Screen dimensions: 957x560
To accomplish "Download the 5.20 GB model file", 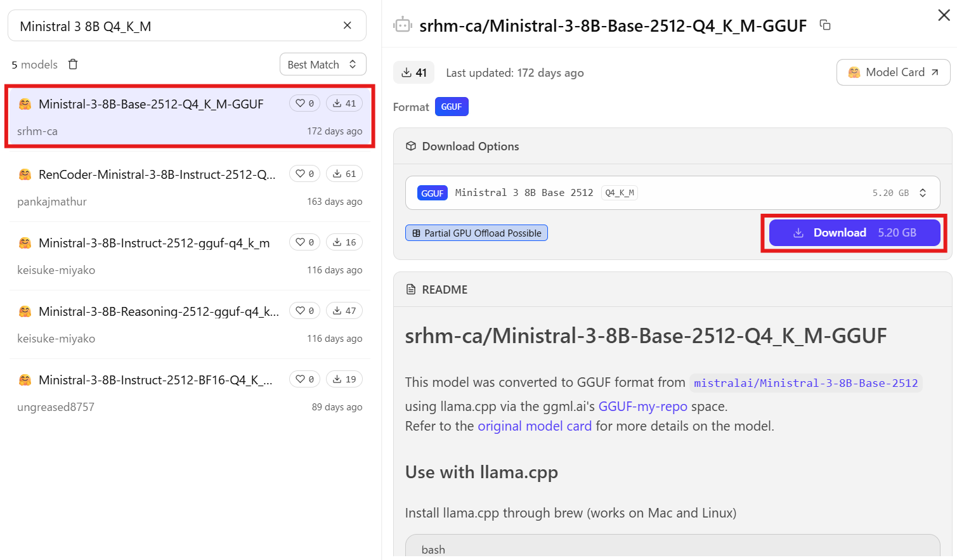I will 854,233.
